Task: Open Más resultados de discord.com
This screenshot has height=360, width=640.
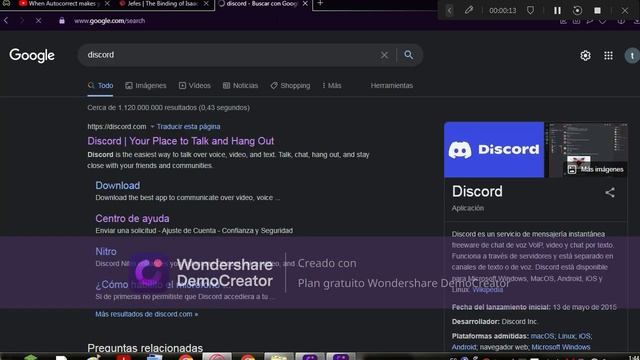Action: (x=147, y=314)
